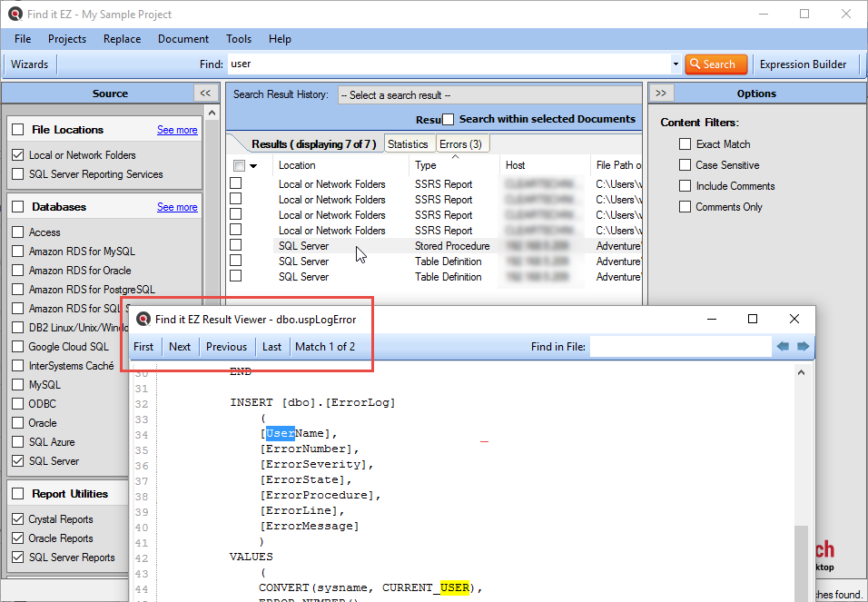
Task: Click the Find it EZ app logo icon
Action: coord(15,14)
